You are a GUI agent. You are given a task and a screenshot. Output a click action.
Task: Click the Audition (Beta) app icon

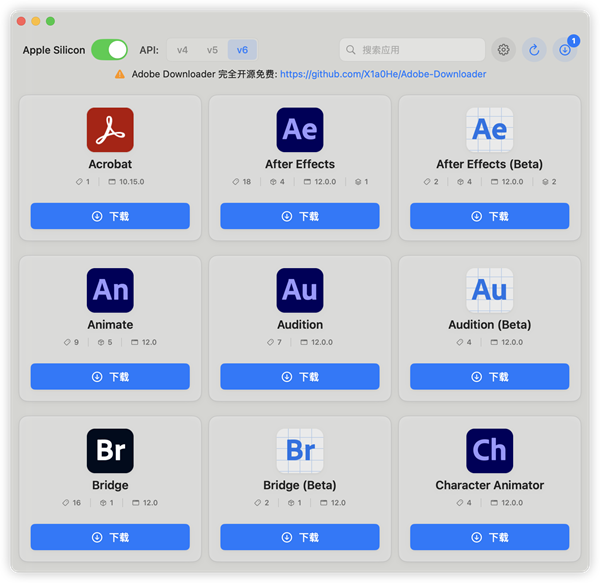[490, 291]
